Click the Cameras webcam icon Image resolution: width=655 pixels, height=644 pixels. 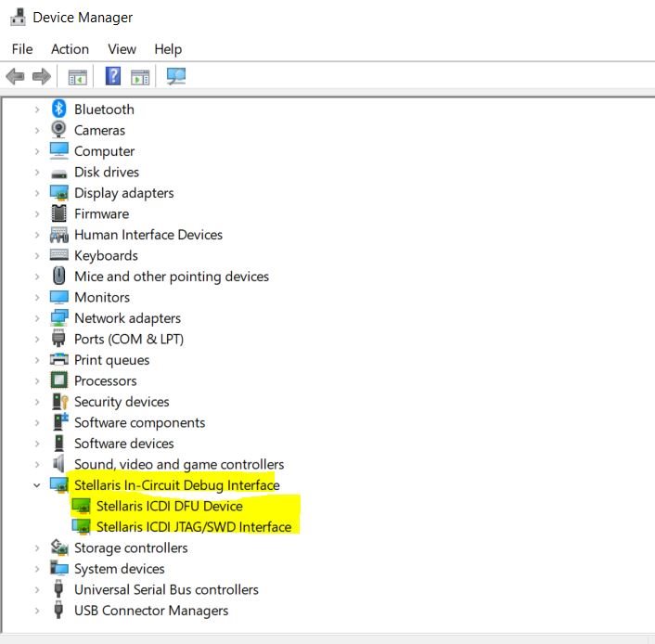click(x=58, y=130)
